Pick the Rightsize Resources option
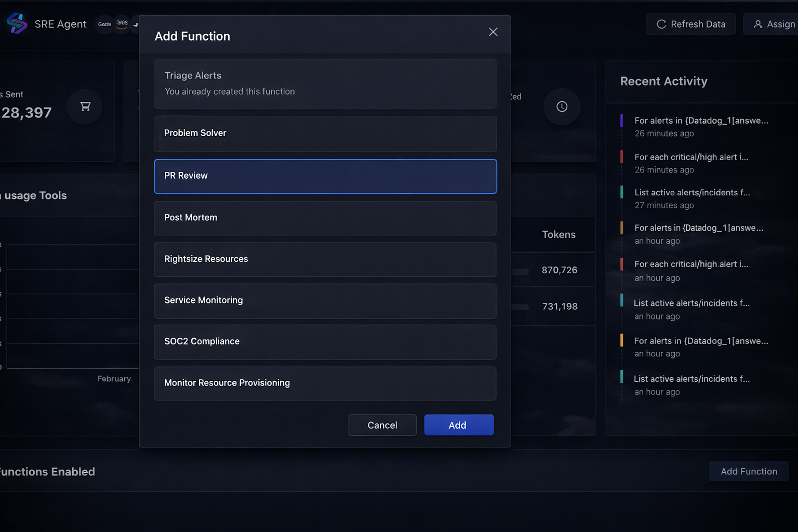This screenshot has height=532, width=798. coord(325,259)
